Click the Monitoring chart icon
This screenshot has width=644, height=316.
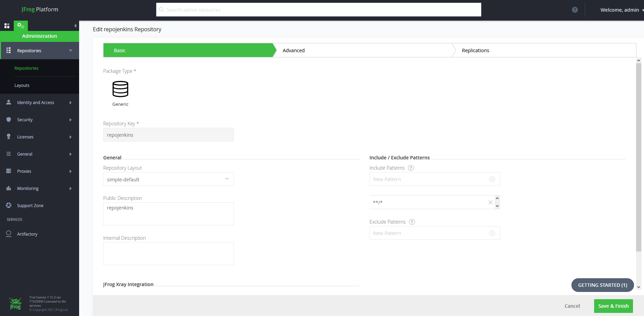coord(9,188)
